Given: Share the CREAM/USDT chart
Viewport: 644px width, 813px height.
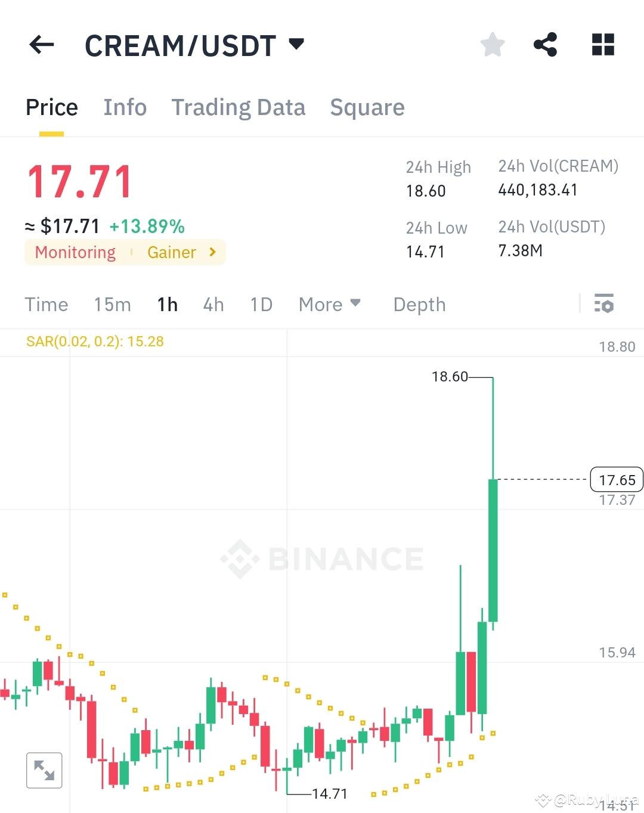Looking at the screenshot, I should click(x=546, y=45).
